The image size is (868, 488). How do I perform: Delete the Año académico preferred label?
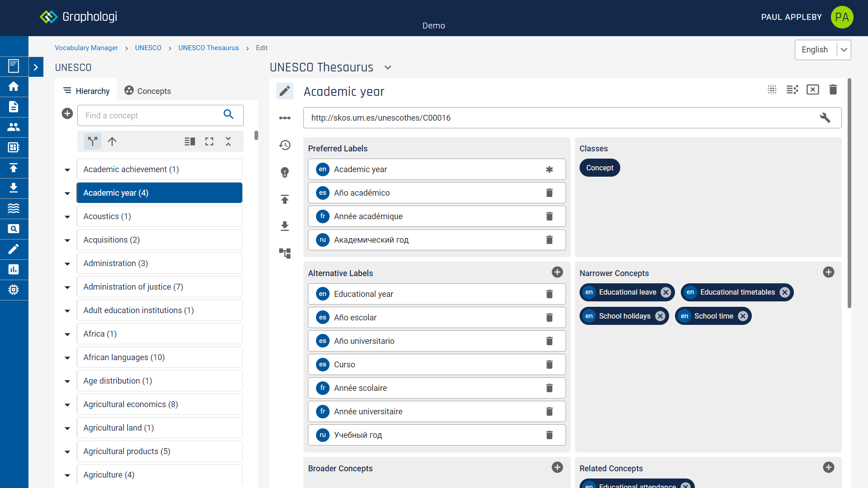pos(549,193)
